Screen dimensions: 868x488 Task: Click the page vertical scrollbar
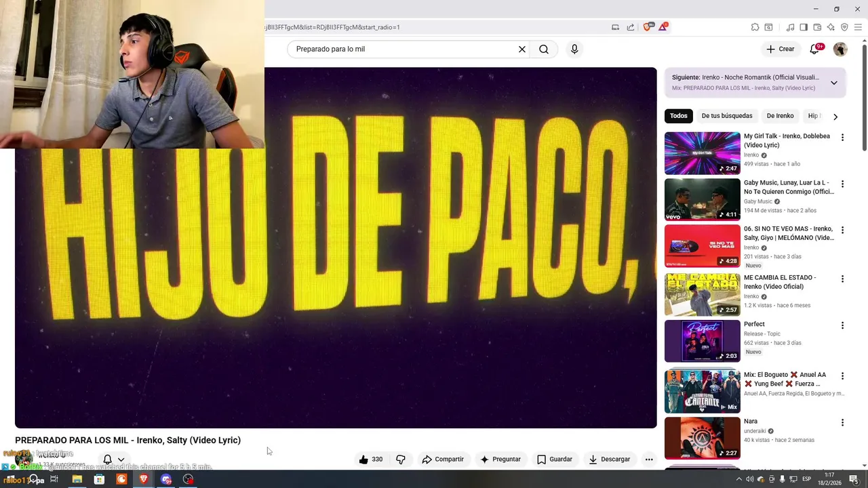click(x=864, y=96)
